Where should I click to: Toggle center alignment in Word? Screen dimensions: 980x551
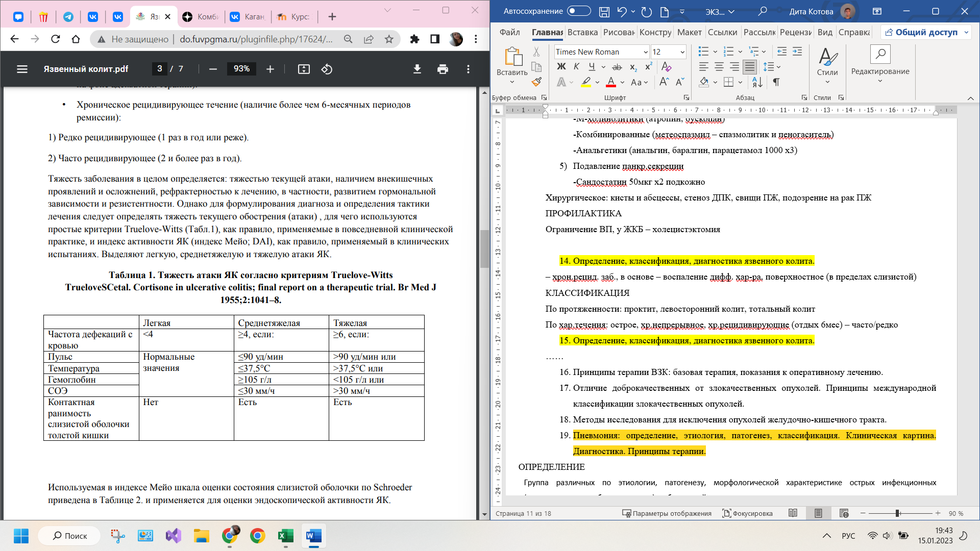(719, 66)
